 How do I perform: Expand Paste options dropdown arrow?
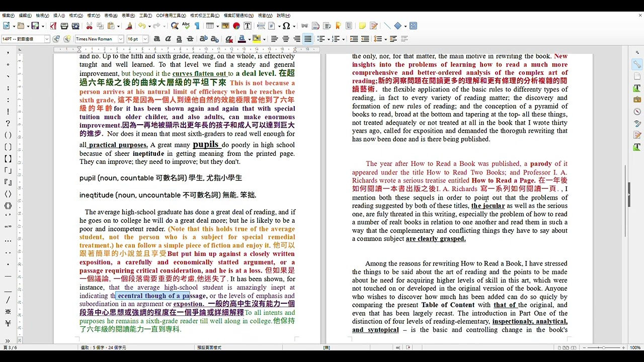118,26
